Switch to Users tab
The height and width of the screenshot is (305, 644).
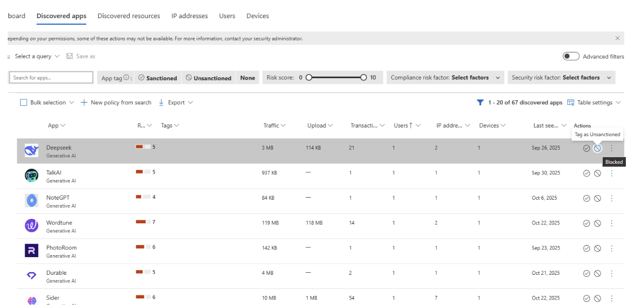click(227, 16)
